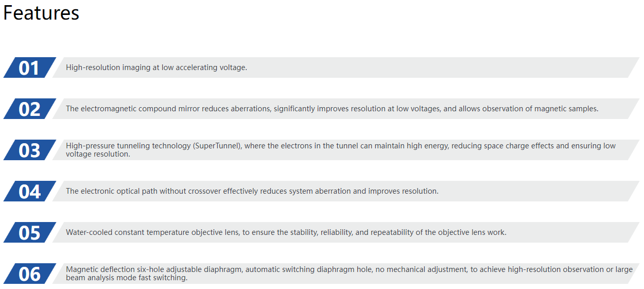Select the blue 02 number badge

(29, 109)
